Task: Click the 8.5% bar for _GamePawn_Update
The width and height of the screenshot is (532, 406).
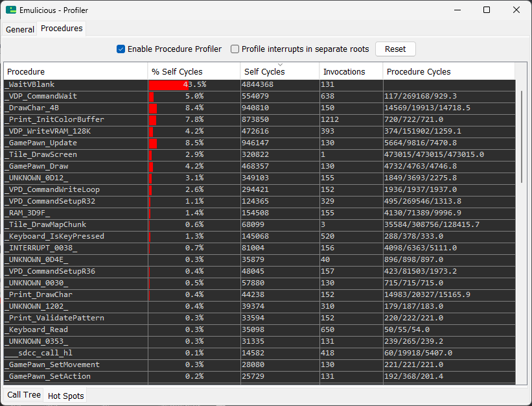Action: point(153,143)
